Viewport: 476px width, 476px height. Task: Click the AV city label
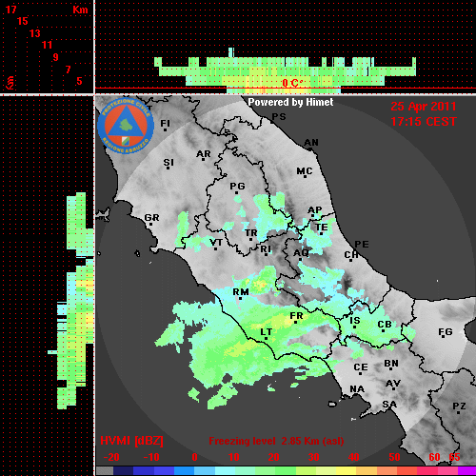coord(393,385)
